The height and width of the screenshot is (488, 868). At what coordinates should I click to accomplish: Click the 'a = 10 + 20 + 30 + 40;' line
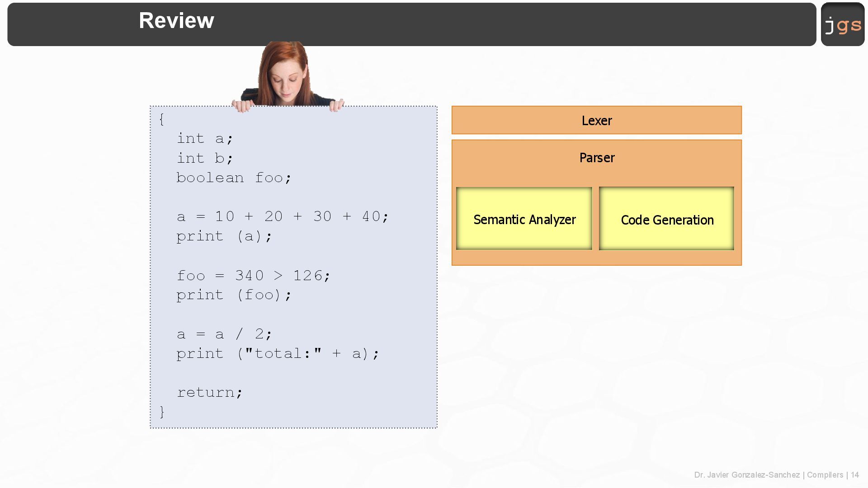click(x=283, y=216)
